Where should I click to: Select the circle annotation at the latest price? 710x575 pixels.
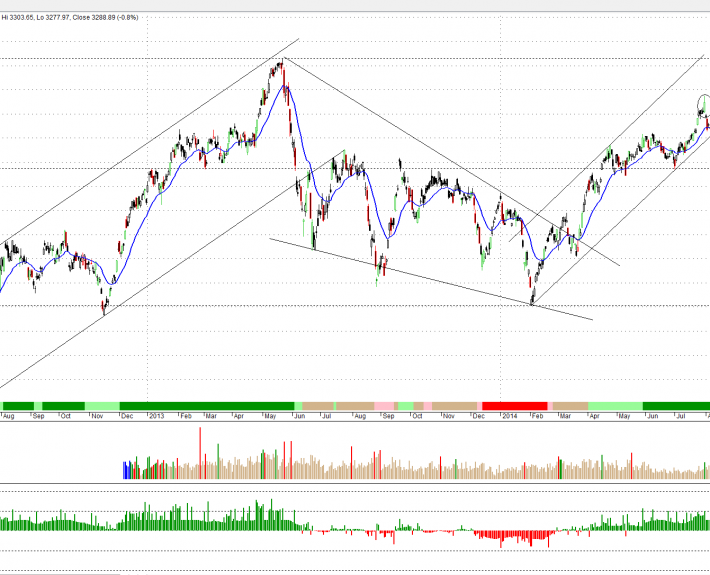point(704,102)
